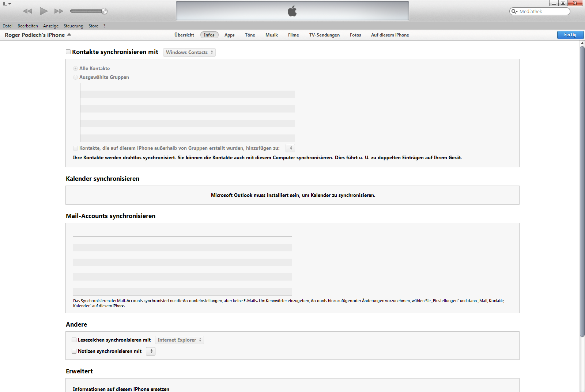
Task: Minimize the iTunes window
Action: [554, 3]
